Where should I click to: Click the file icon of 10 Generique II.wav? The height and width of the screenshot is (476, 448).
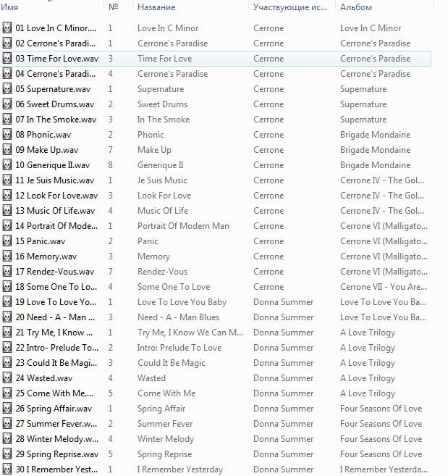[x=7, y=165]
